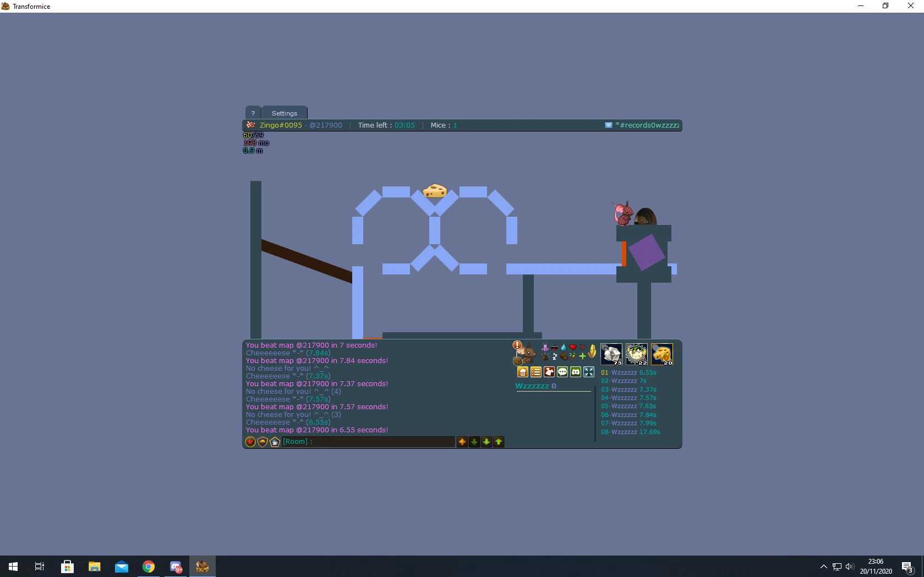Click the room flag icon beside room name
The width and height of the screenshot is (924, 577).
point(609,125)
